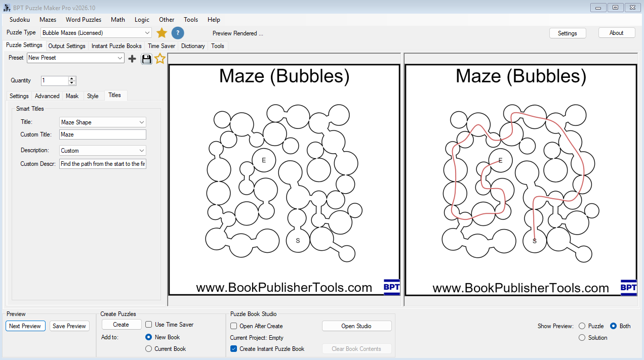Click the Custom Title input field
Screen dimensions: 644x360
[x=103, y=134]
